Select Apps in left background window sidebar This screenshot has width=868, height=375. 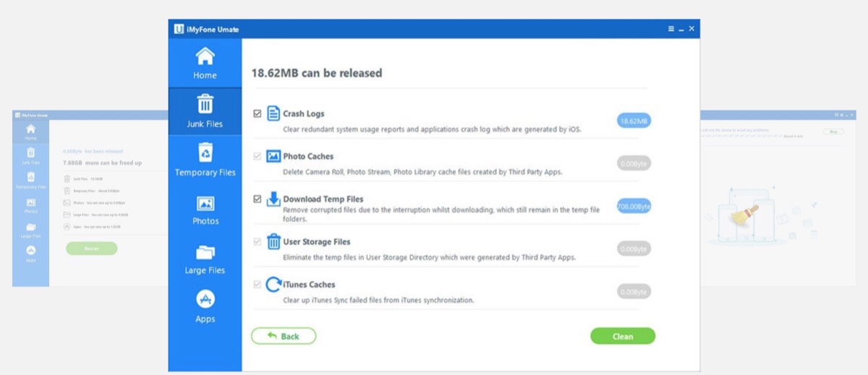click(30, 254)
